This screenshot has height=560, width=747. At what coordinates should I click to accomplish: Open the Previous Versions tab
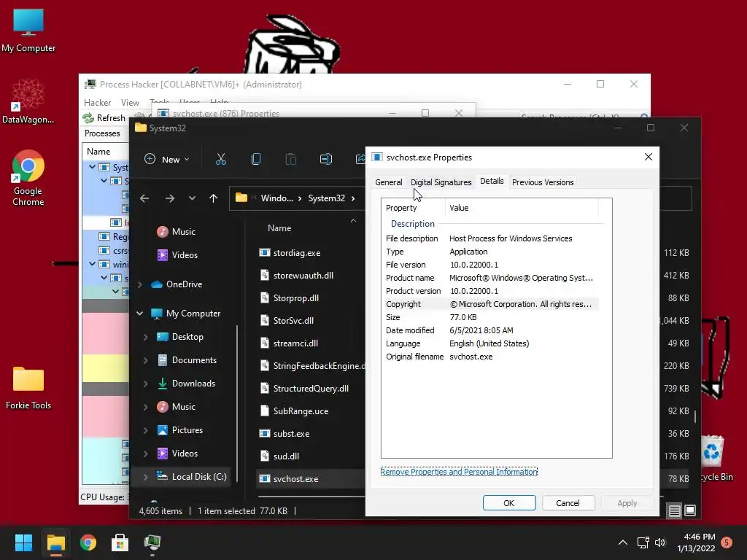pos(543,182)
